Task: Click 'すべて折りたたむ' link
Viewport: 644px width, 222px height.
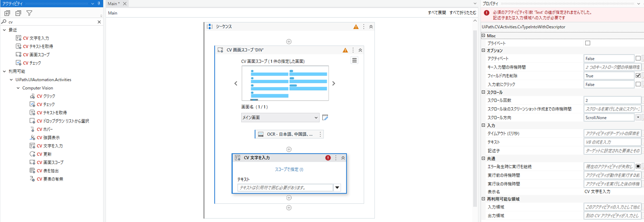Action: point(463,13)
